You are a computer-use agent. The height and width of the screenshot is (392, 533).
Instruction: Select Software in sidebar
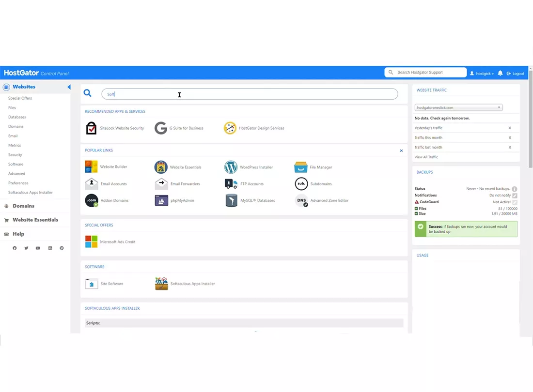16,164
